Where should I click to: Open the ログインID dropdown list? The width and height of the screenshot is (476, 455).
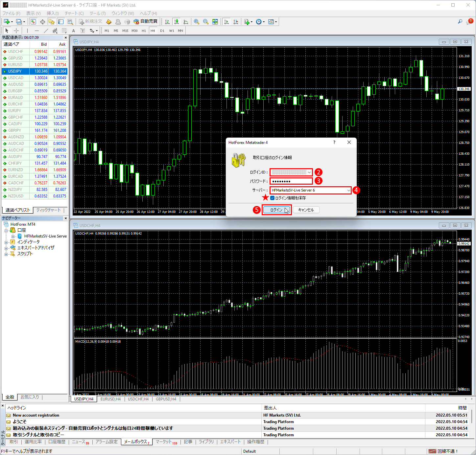[309, 172]
